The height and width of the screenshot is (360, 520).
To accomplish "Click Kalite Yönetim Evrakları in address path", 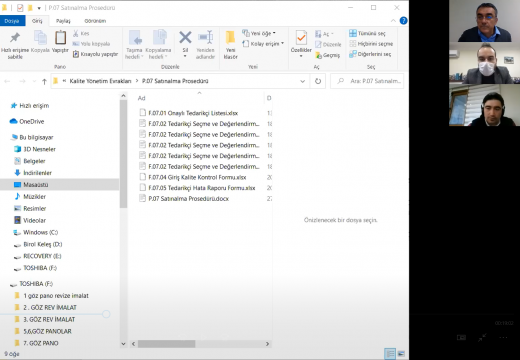I will click(100, 81).
